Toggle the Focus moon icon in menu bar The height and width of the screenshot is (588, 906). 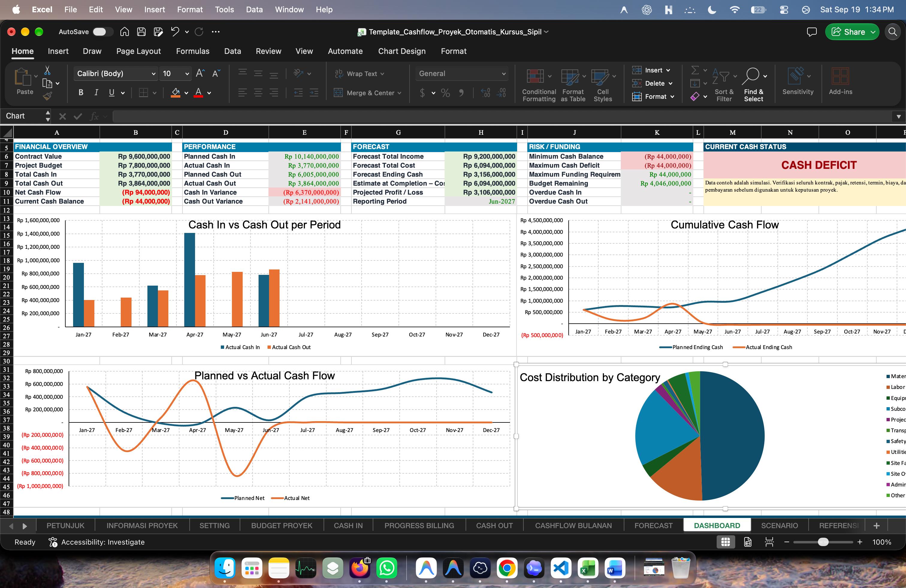(x=712, y=10)
